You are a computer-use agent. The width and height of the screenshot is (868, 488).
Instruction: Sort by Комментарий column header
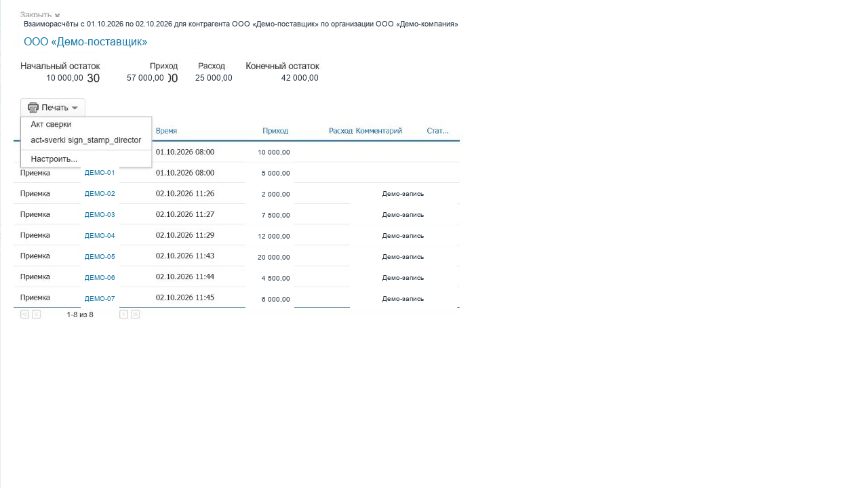(379, 131)
